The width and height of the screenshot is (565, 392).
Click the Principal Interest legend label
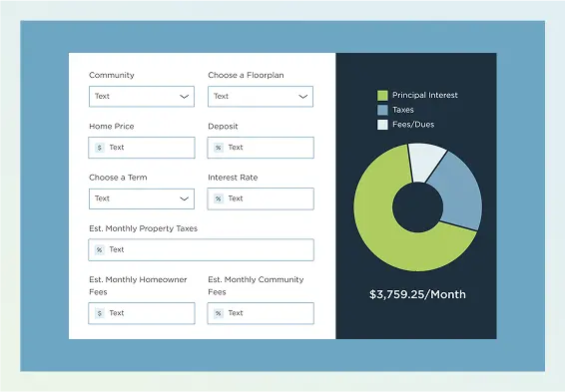coord(425,95)
